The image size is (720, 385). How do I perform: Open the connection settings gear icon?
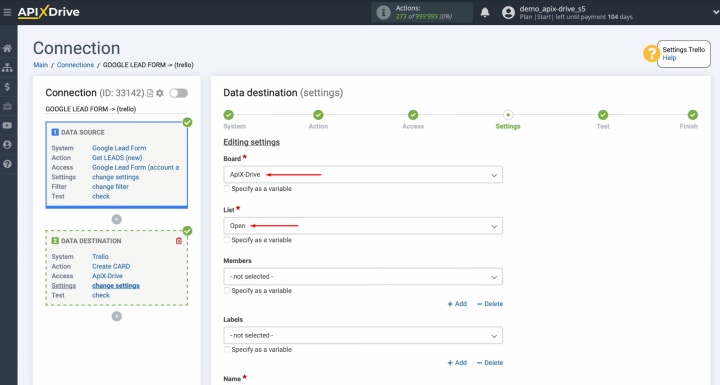(160, 93)
